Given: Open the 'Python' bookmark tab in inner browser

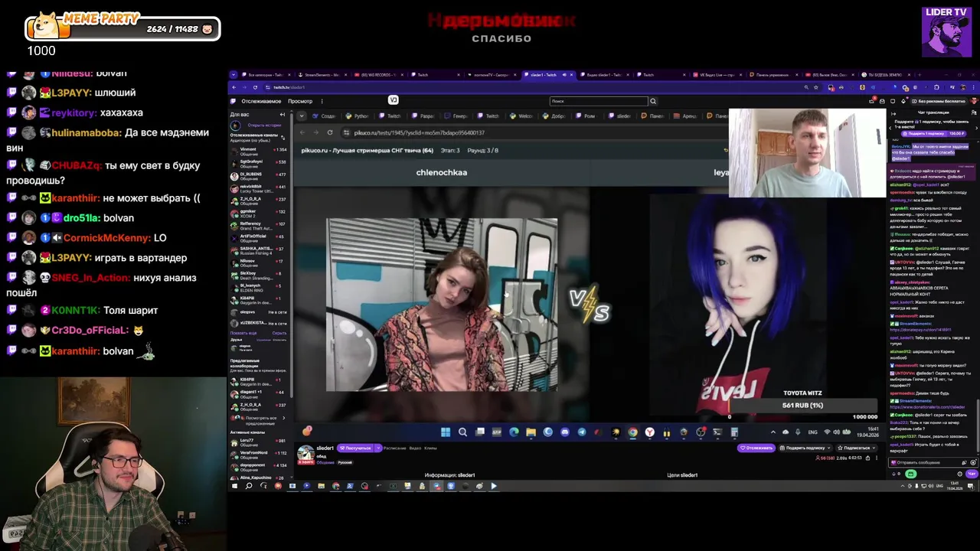Looking at the screenshot, I should [356, 116].
